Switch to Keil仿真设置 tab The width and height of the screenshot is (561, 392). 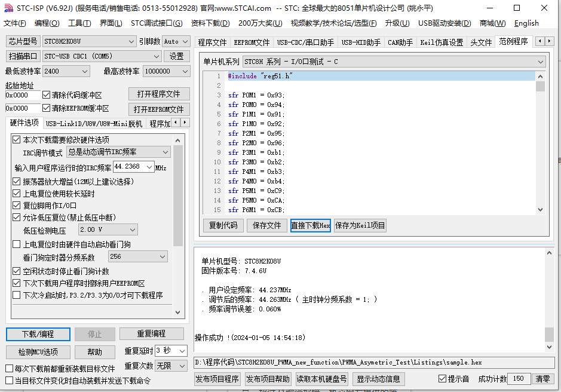click(x=442, y=42)
